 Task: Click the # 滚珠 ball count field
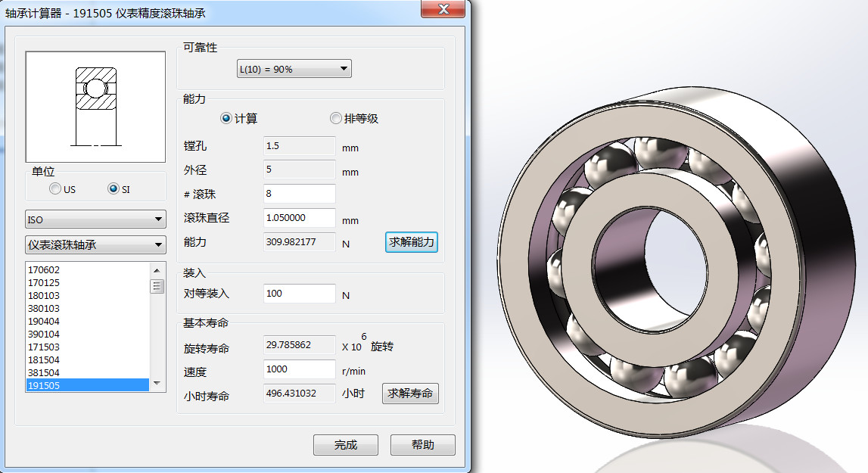[299, 194]
